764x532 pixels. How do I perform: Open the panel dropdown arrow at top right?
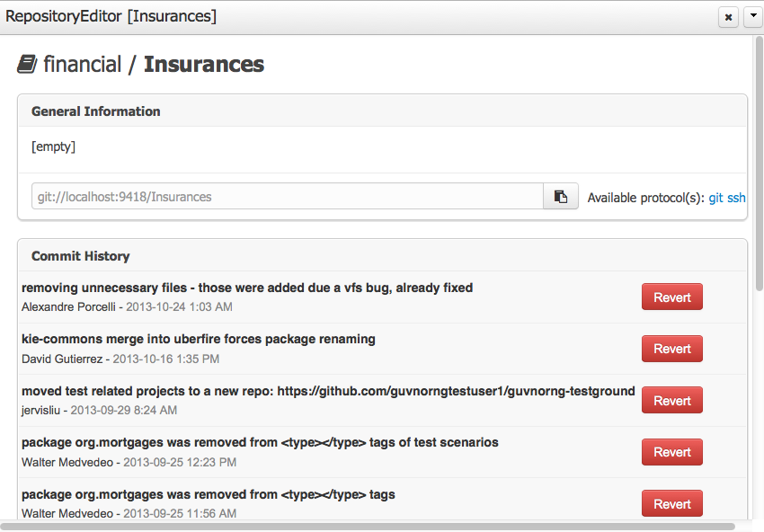tap(752, 17)
